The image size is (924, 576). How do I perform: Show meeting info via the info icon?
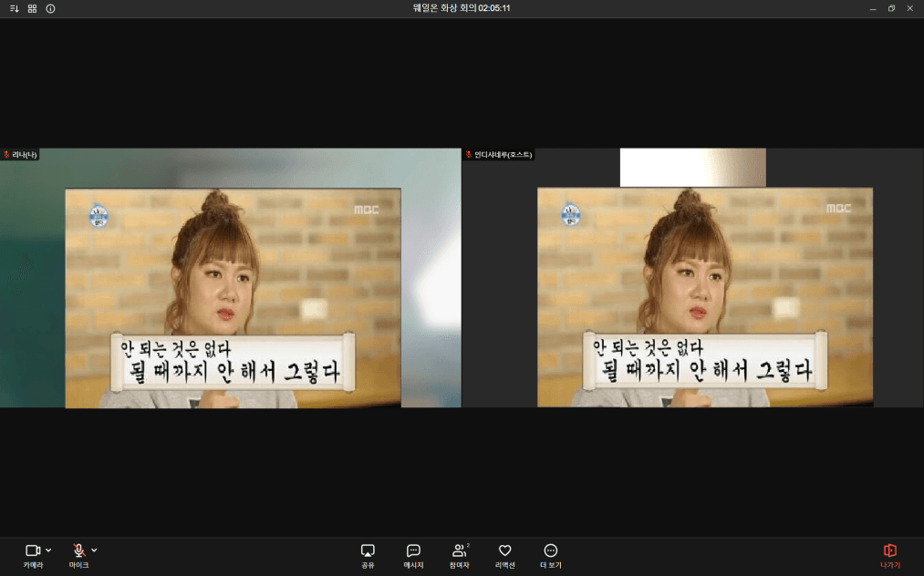[51, 8]
